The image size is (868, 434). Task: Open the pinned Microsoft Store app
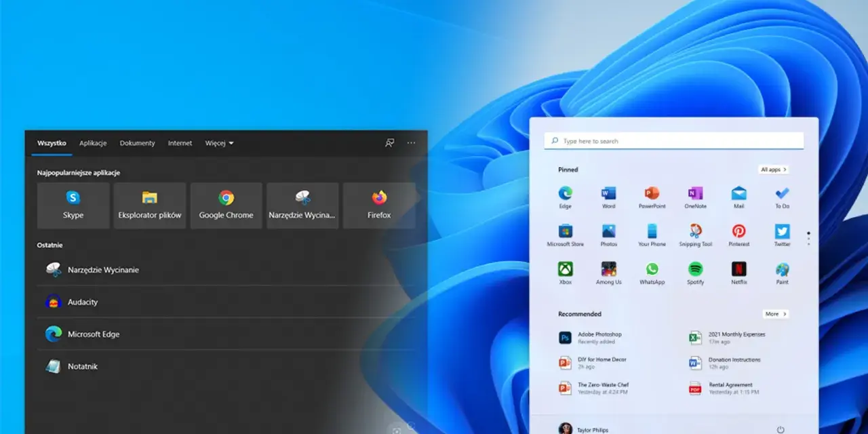[x=566, y=235]
